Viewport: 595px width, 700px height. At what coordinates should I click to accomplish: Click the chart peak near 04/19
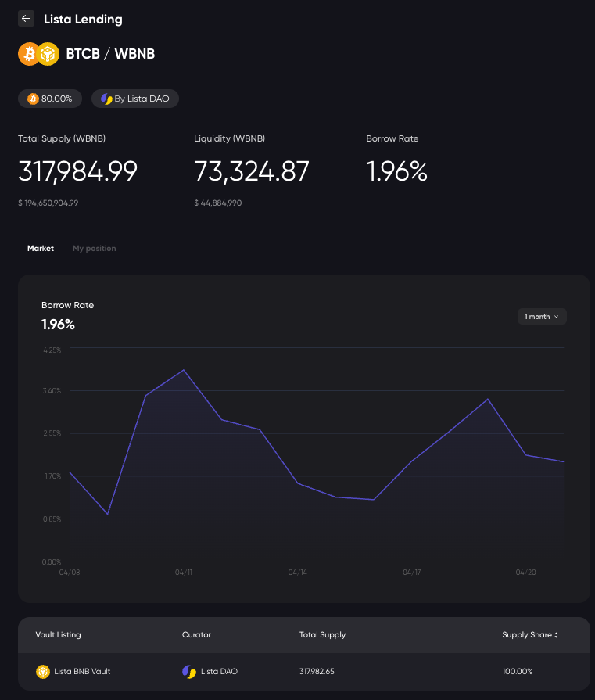pos(488,399)
